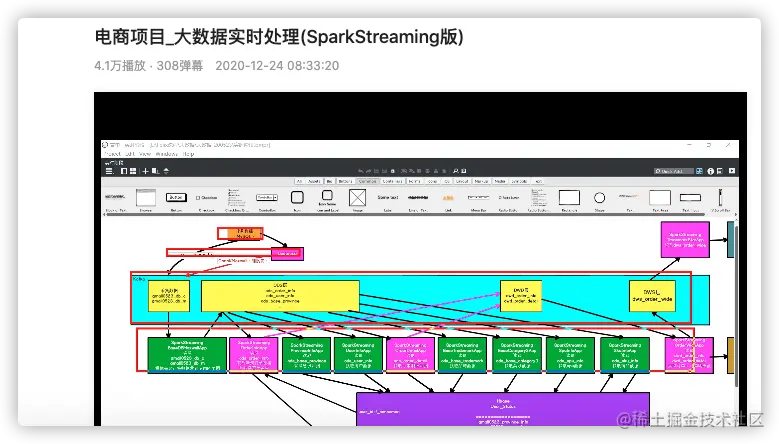Select the All category tab in UI library
This screenshot has height=444, width=779.
[x=299, y=181]
